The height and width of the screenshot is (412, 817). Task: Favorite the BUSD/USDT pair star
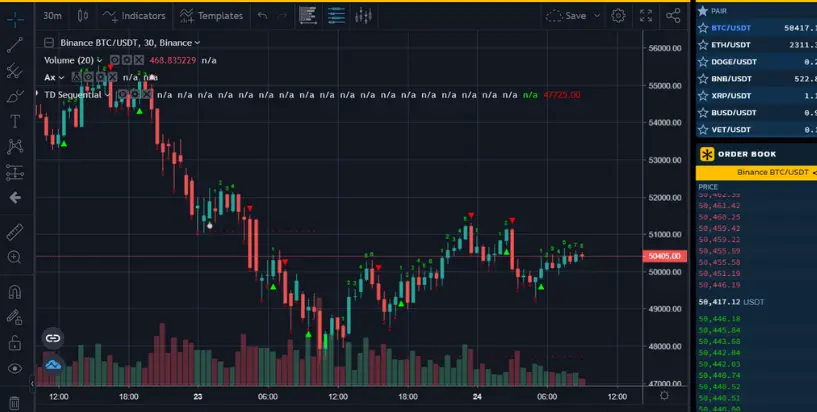(x=703, y=113)
